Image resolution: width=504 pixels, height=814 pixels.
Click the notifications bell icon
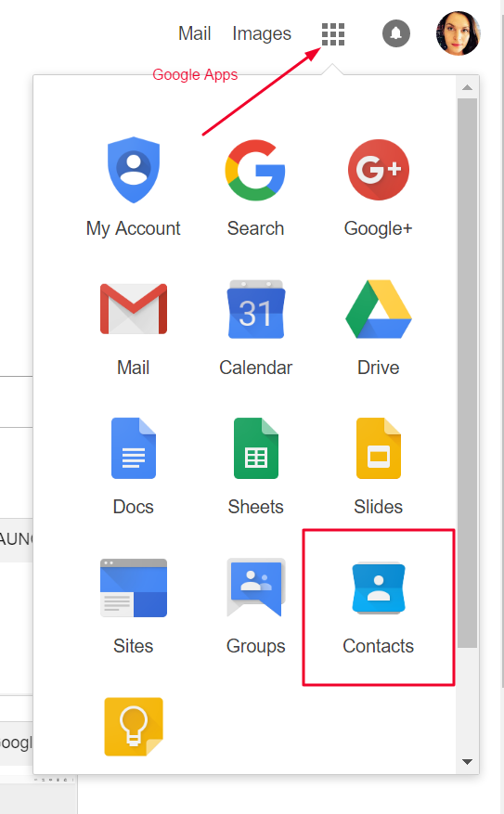[x=396, y=33]
